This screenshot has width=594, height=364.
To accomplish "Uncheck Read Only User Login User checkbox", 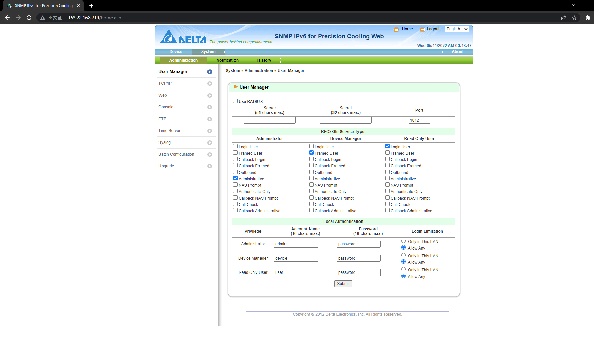I will point(387,146).
